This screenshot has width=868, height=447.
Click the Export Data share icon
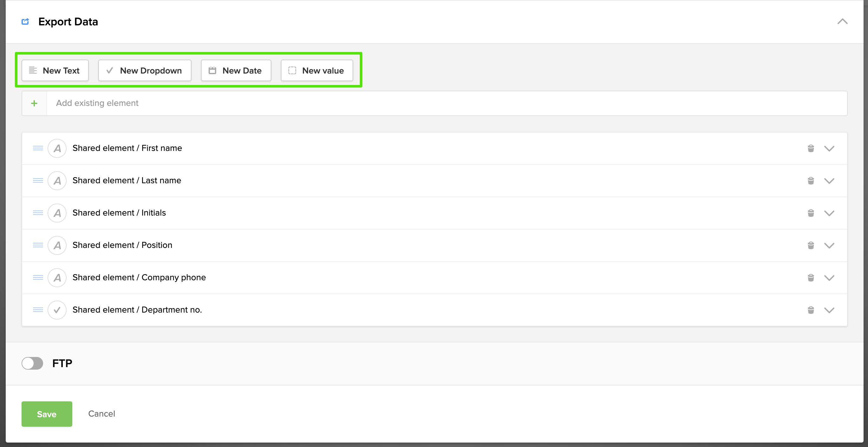click(x=25, y=22)
